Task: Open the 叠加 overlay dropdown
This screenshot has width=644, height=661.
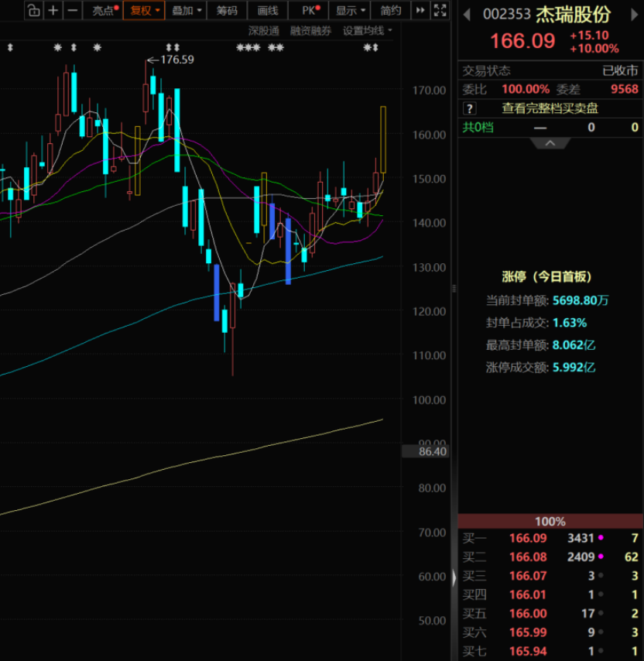Action: pyautogui.click(x=187, y=11)
